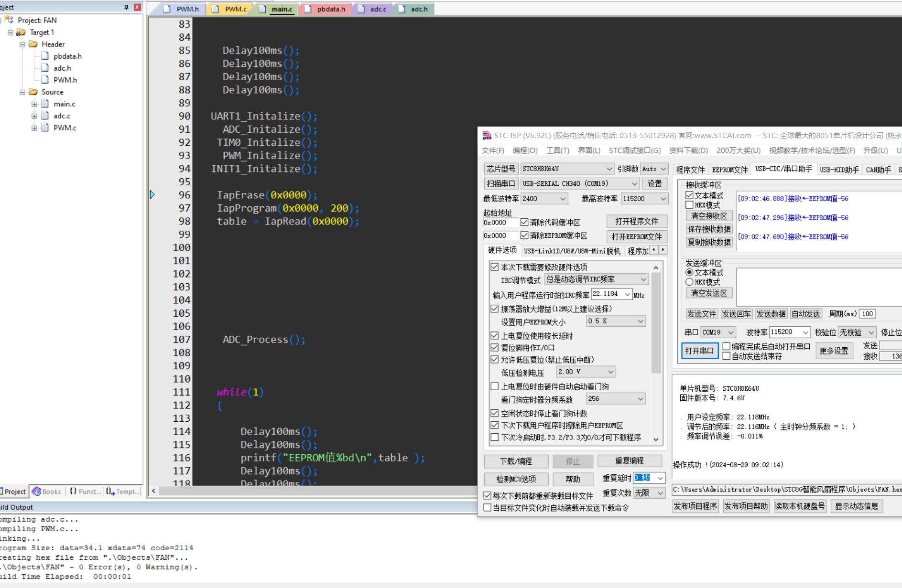Click the 打开程序文件 button
902x588 pixels.
click(x=637, y=222)
